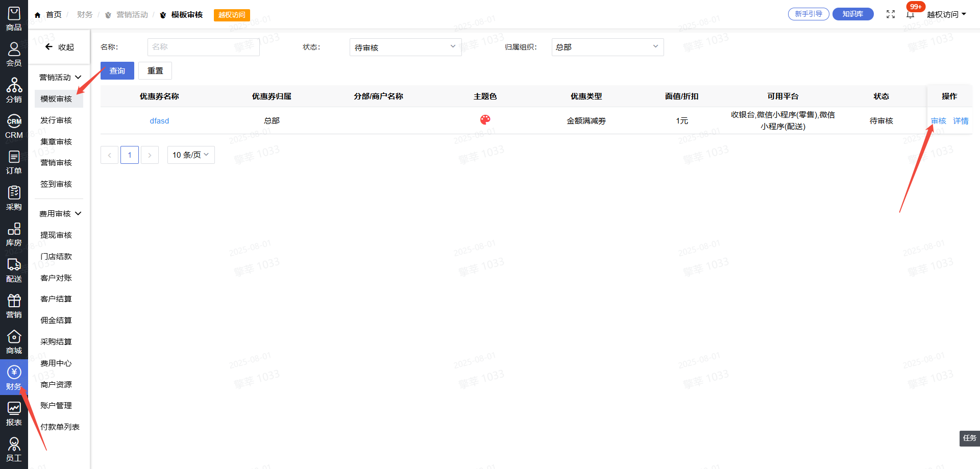Open the 状态 status dropdown
Viewport: 980px width, 469px height.
405,47
